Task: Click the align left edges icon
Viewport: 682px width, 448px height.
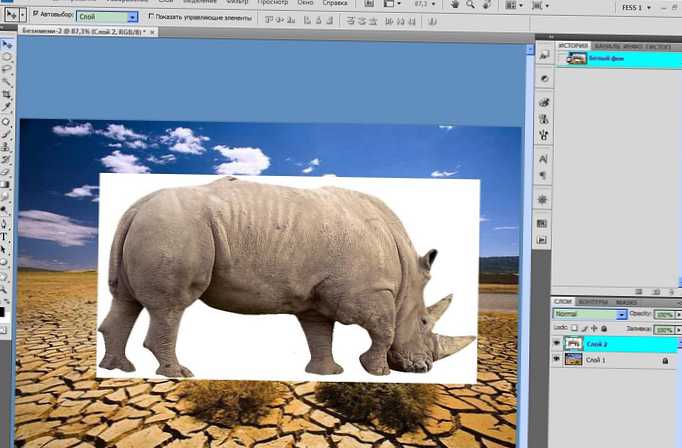Action: coord(307,20)
